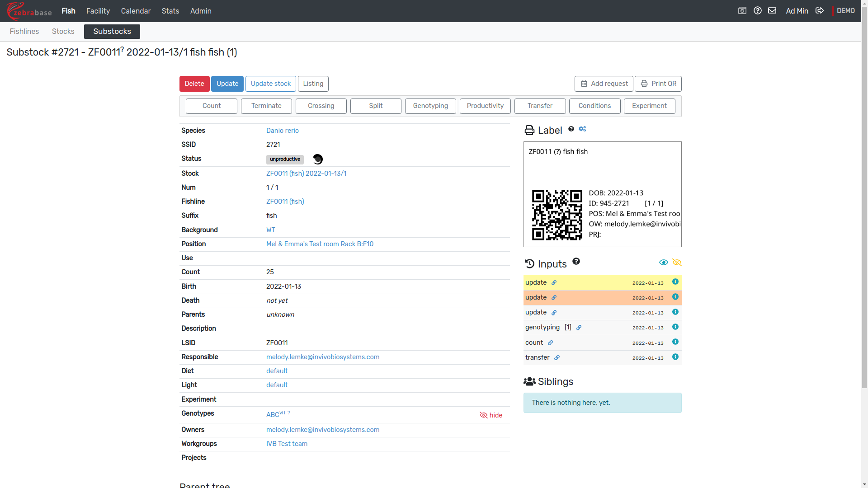The image size is (868, 488).
Task: Open the Mel & Emma's Test room position link
Action: 320,244
